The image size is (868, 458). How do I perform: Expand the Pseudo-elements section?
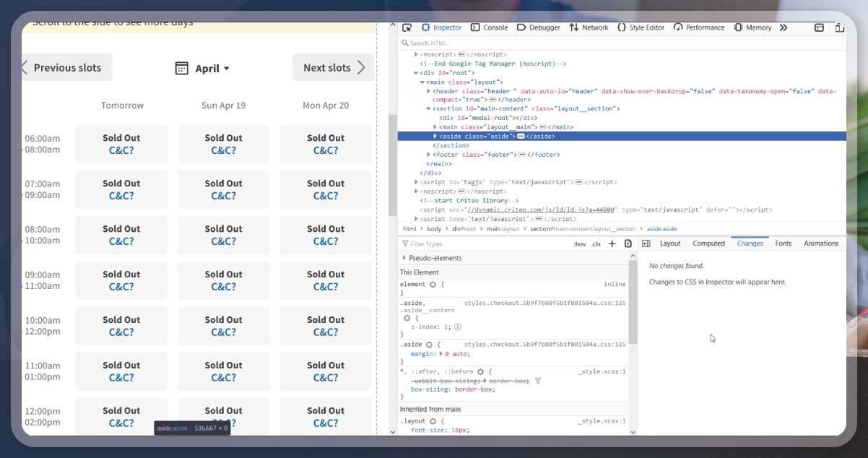coord(404,258)
